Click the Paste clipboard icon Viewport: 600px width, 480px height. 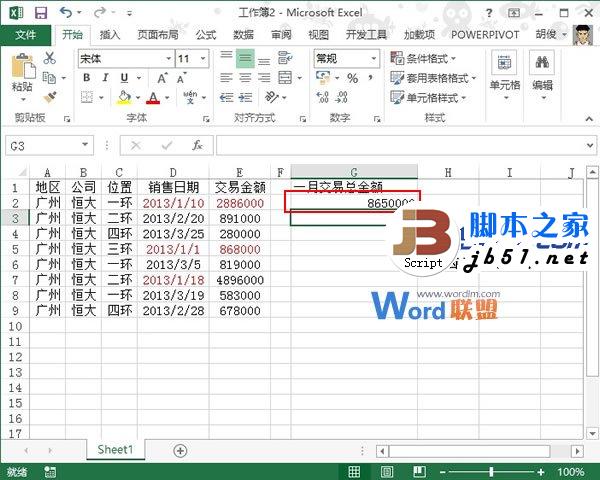coord(21,70)
